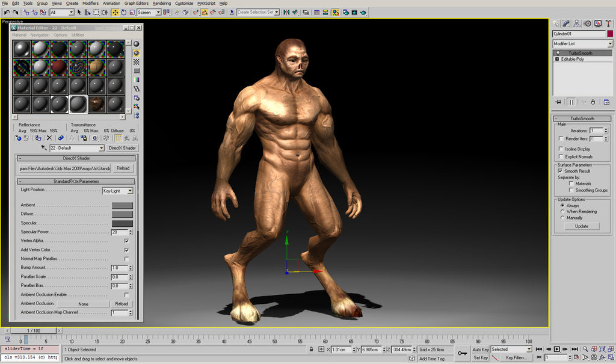Switch to the Create panel arrow icon
Viewport: 616px width, 364px height.
tap(556, 23)
